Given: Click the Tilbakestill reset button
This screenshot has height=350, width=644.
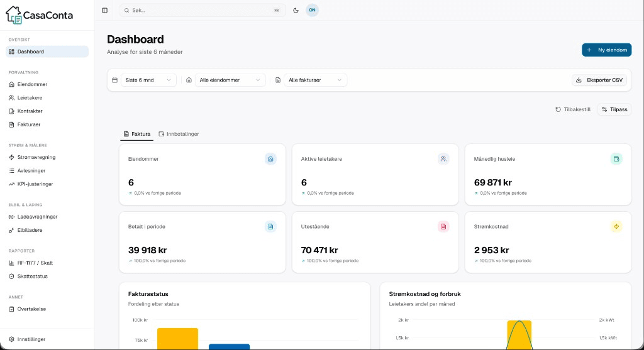Looking at the screenshot, I should pyautogui.click(x=573, y=109).
